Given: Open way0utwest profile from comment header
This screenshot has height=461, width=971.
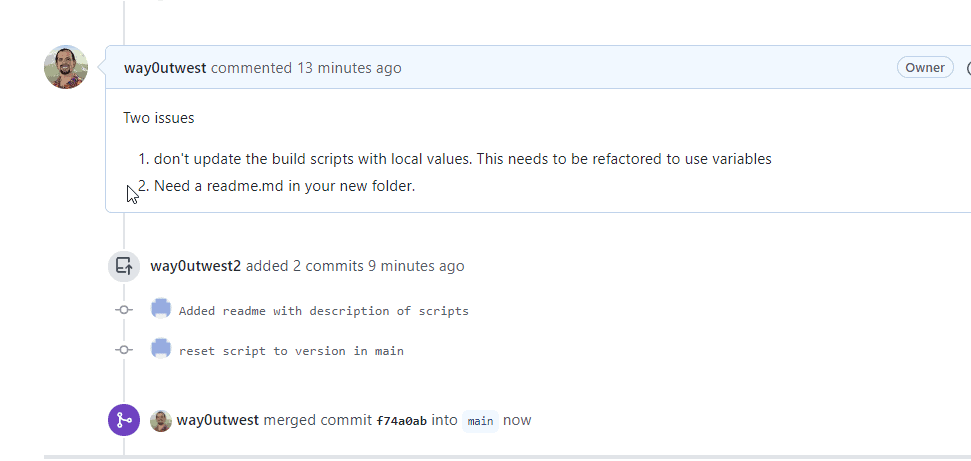Looking at the screenshot, I should point(165,68).
